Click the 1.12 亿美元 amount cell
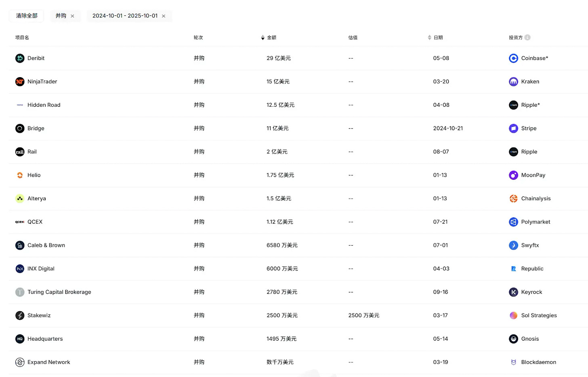 [280, 222]
